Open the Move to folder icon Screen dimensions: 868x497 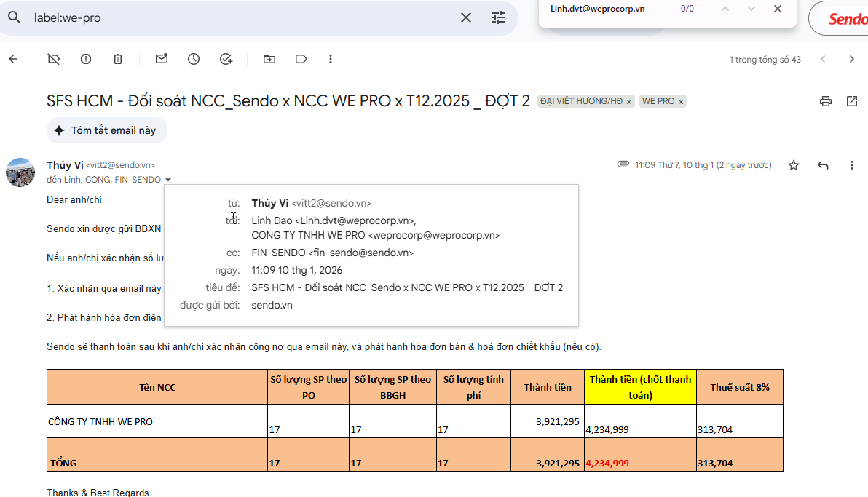click(x=269, y=59)
